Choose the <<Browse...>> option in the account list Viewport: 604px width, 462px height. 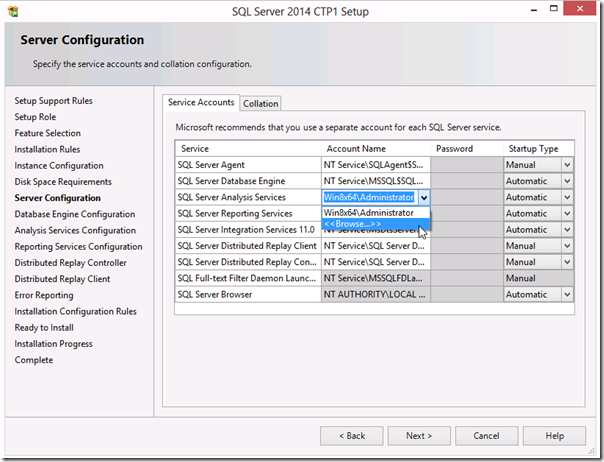376,224
